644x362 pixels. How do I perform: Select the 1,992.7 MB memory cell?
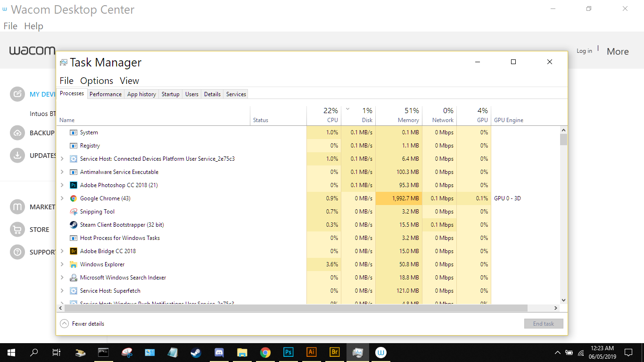coord(399,198)
